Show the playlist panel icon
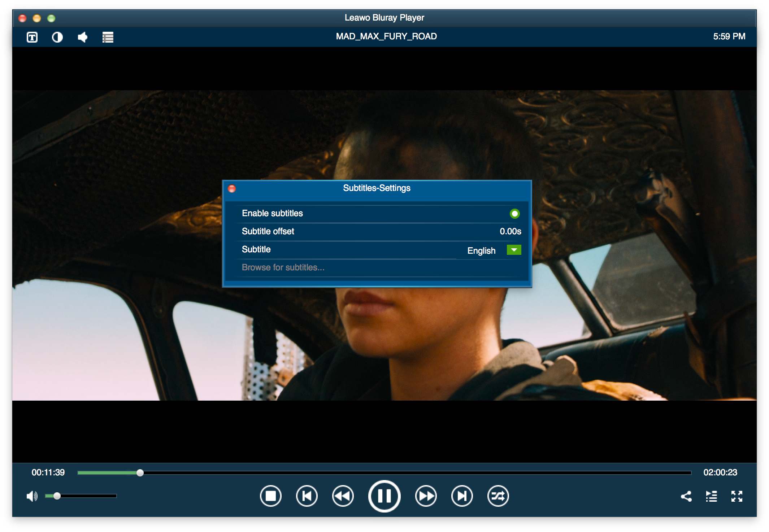 (x=711, y=496)
